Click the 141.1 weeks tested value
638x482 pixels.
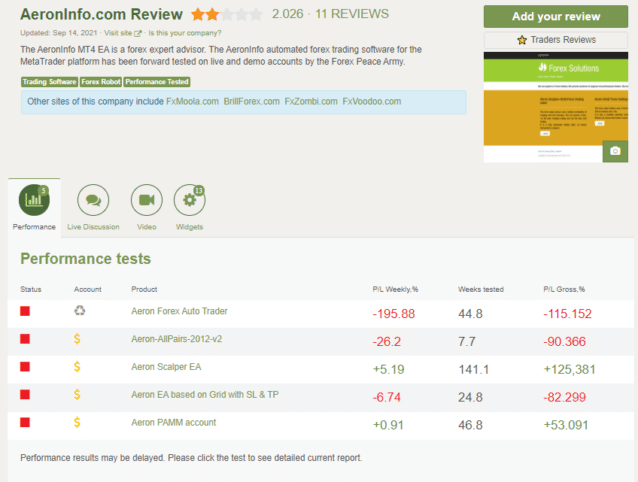point(474,370)
